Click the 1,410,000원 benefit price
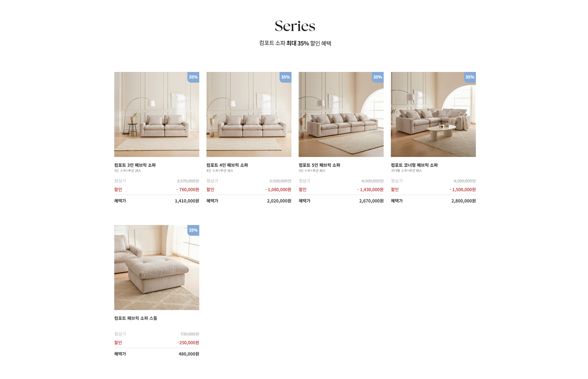The image size is (588, 379). pos(187,201)
